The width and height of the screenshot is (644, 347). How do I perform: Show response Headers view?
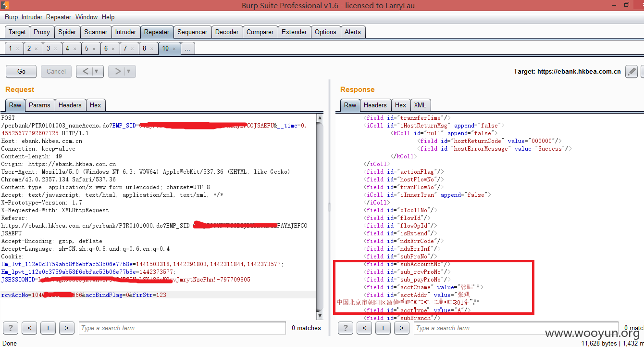(x=375, y=105)
